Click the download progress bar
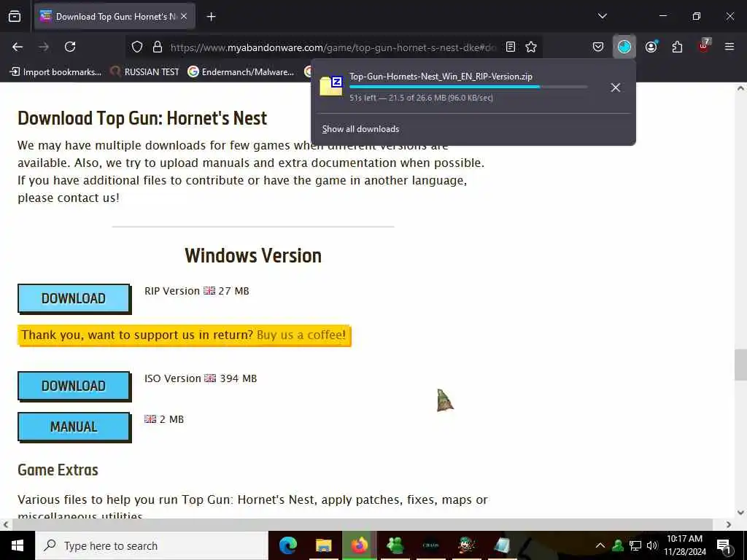 pyautogui.click(x=468, y=87)
